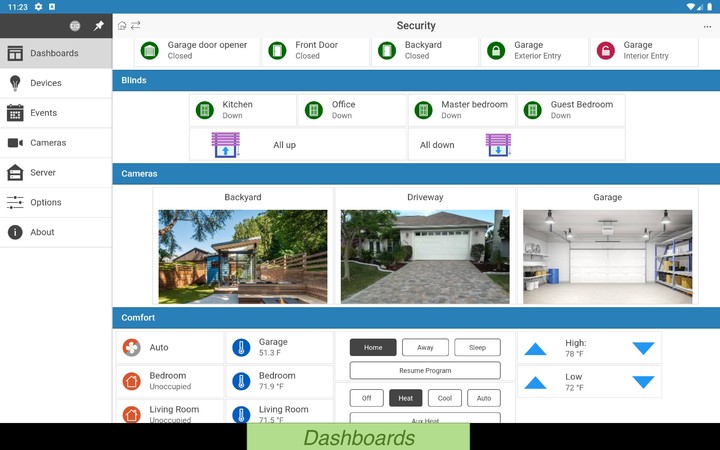The width and height of the screenshot is (720, 450).
Task: Open Devices in the sidebar
Action: tap(46, 83)
